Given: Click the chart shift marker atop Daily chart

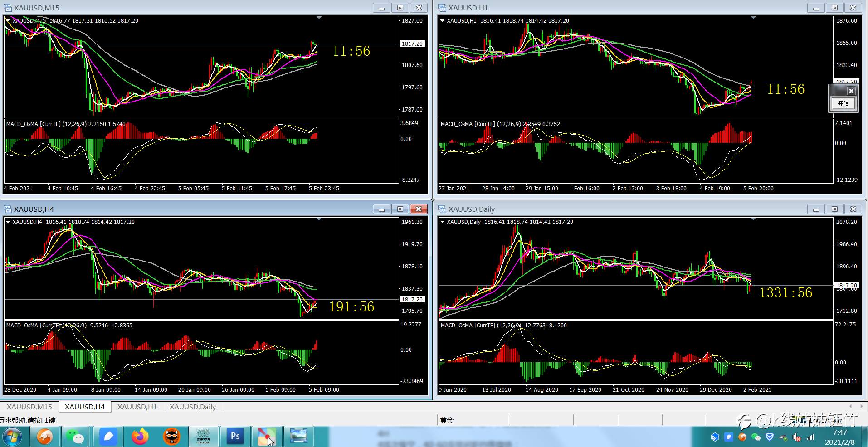Looking at the screenshot, I should click(x=753, y=219).
